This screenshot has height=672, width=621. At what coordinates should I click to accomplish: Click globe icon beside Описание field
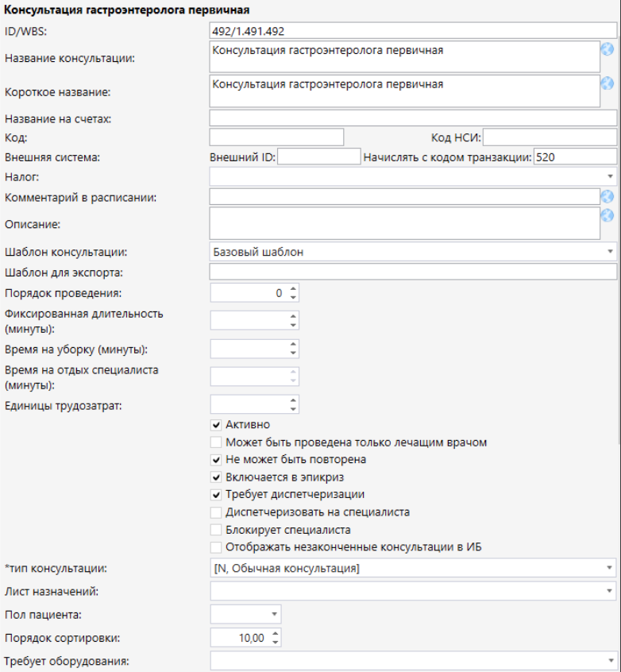pyautogui.click(x=607, y=215)
